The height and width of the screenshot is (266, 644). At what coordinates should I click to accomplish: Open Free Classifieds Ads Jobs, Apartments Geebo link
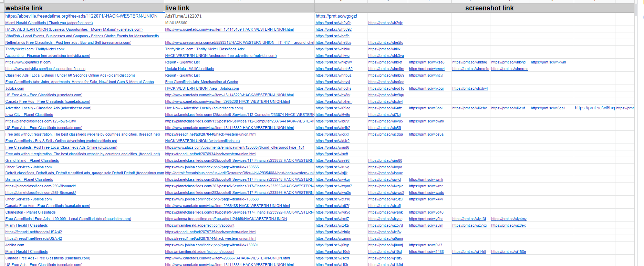[80, 82]
